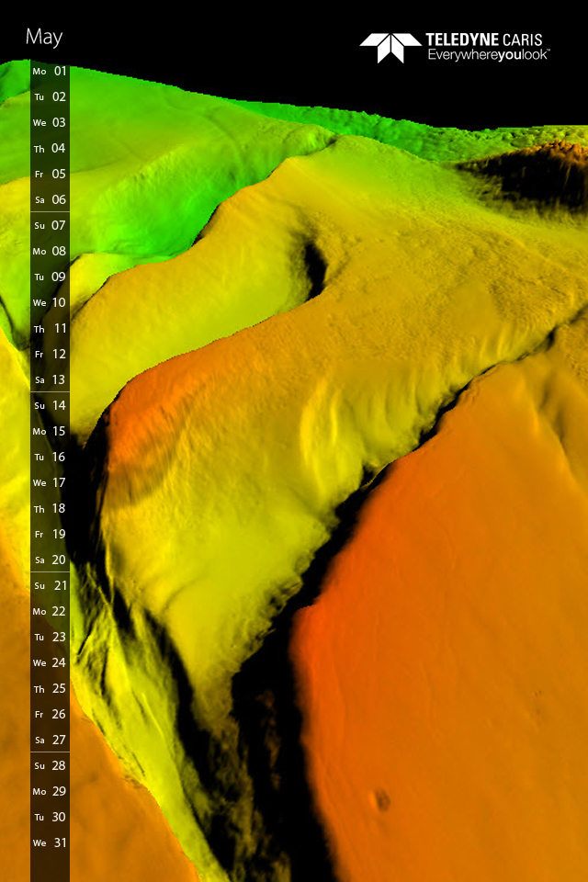Viewport: 588px width, 882px height.
Task: Select calendar row 'Su 28'
Action: (x=51, y=765)
